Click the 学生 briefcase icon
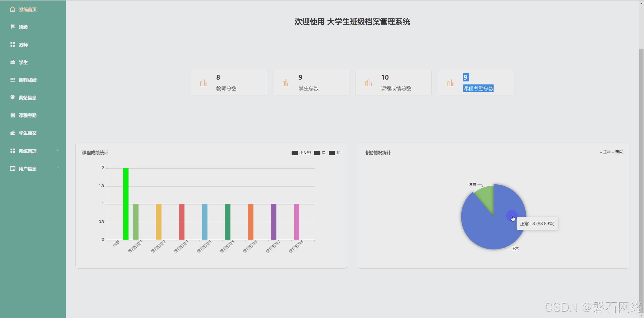The image size is (644, 318). click(x=13, y=62)
